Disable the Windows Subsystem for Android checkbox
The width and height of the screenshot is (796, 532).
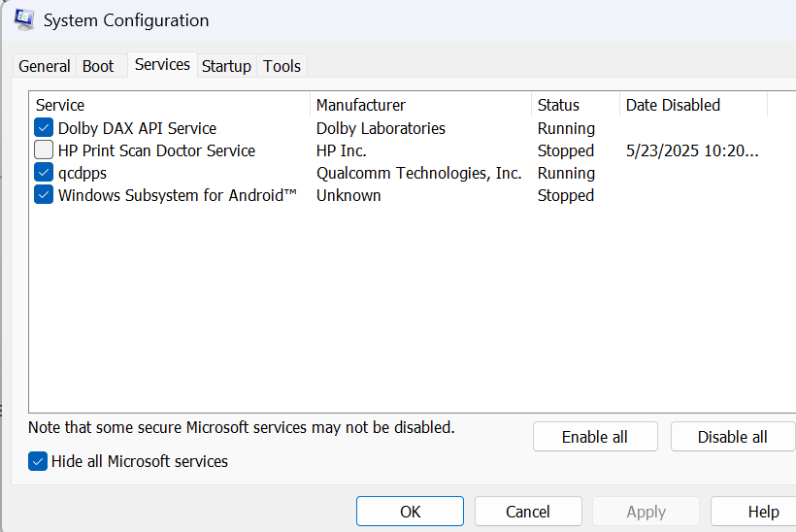(x=44, y=195)
